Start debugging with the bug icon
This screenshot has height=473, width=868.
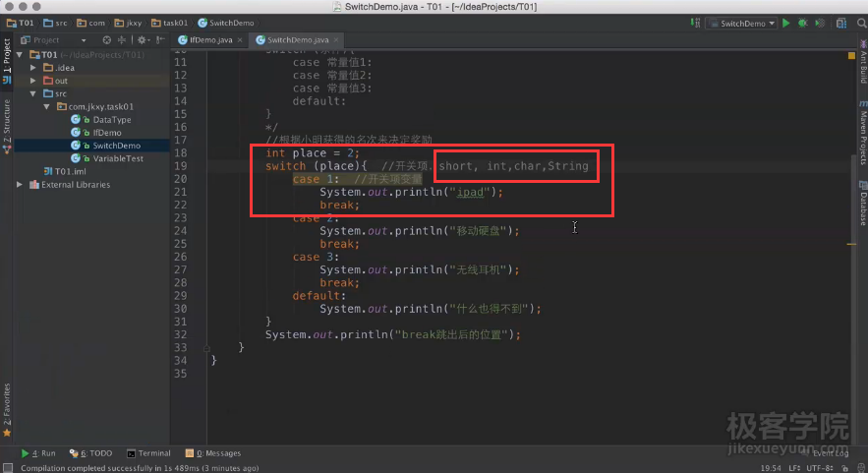click(x=802, y=23)
